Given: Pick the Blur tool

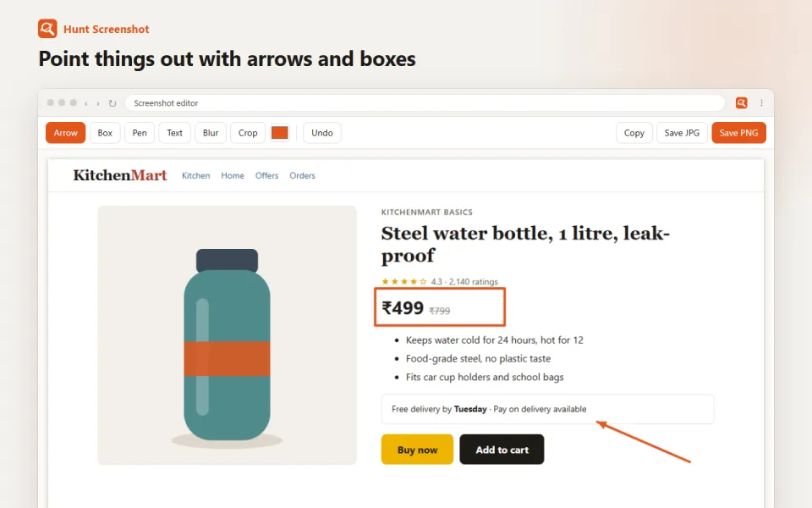Looking at the screenshot, I should pos(211,133).
